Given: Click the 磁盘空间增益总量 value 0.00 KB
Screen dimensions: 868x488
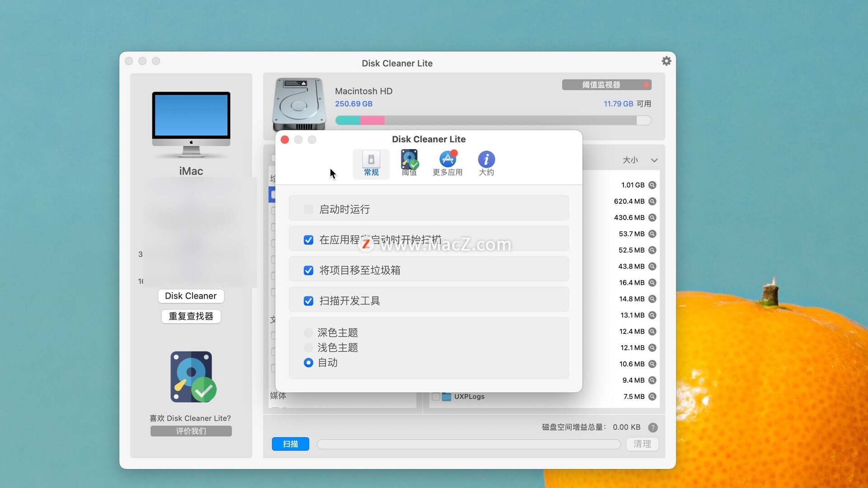Looking at the screenshot, I should 627,427.
